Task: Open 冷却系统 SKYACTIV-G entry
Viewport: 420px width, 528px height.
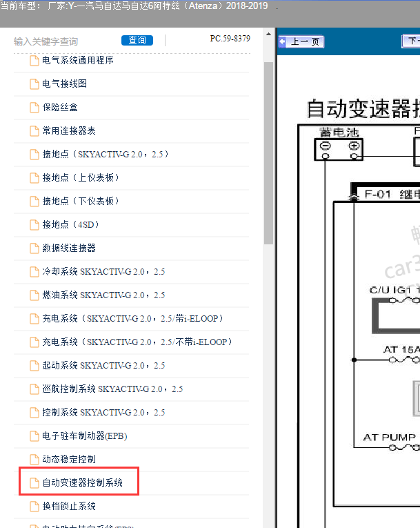Action: point(103,271)
